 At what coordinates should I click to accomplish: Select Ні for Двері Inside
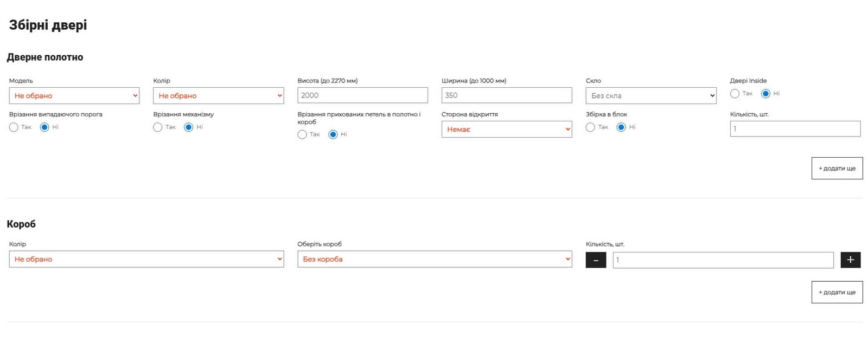click(x=765, y=94)
